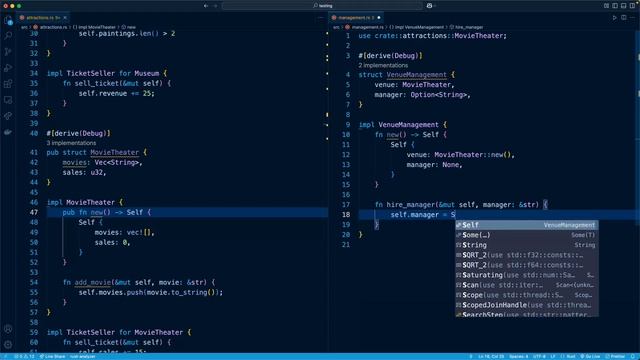
Task: Open the Copilot dropdown arrow
Action: (x=435, y=6)
